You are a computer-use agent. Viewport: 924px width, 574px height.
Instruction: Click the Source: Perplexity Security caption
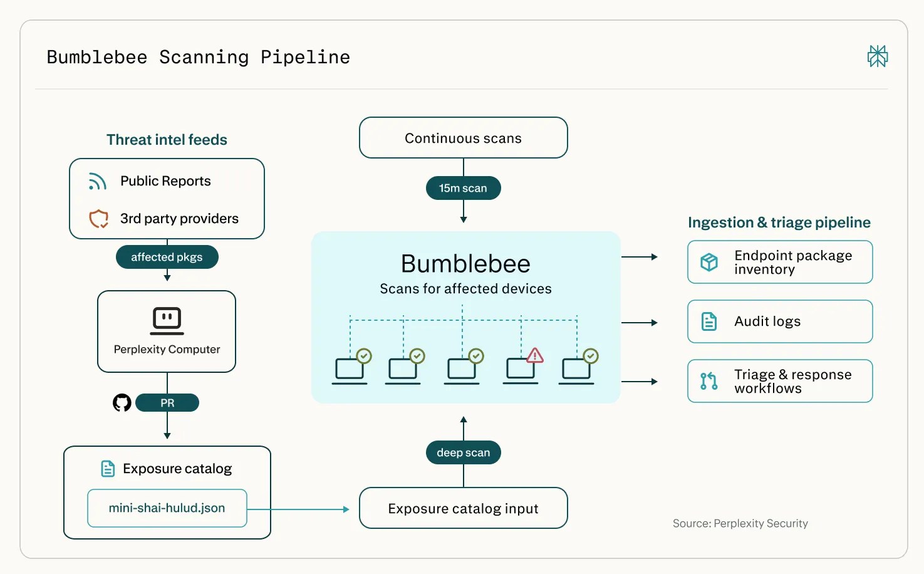pos(740,523)
